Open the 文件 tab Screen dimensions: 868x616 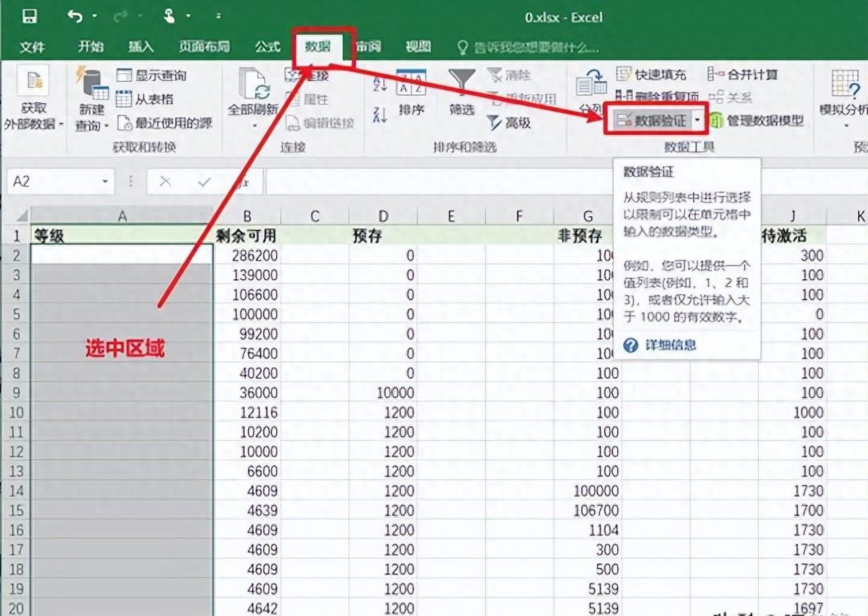tap(32, 47)
